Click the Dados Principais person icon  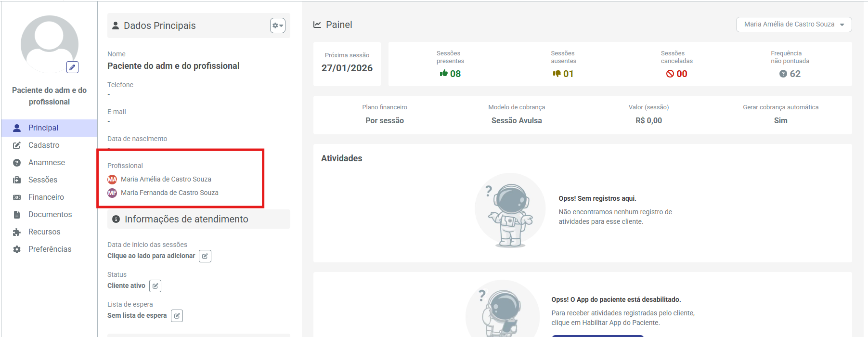[116, 26]
